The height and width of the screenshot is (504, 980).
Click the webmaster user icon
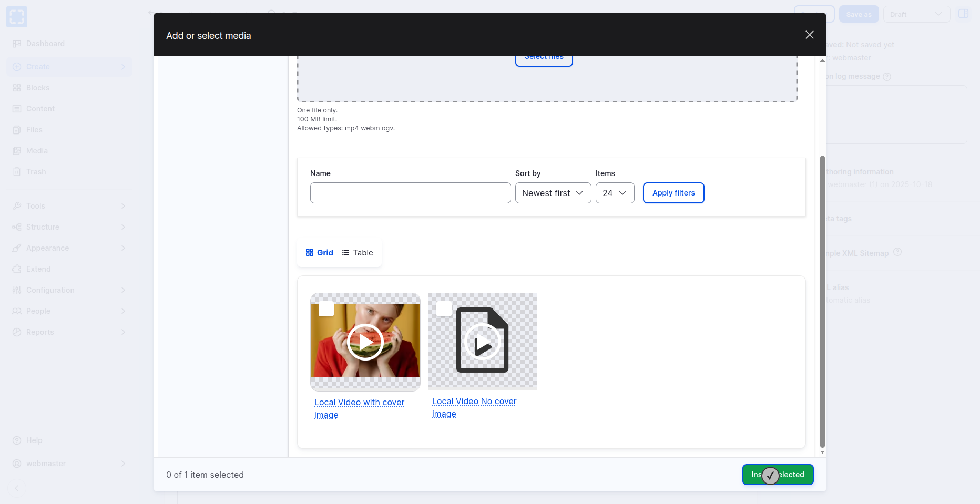point(17,464)
